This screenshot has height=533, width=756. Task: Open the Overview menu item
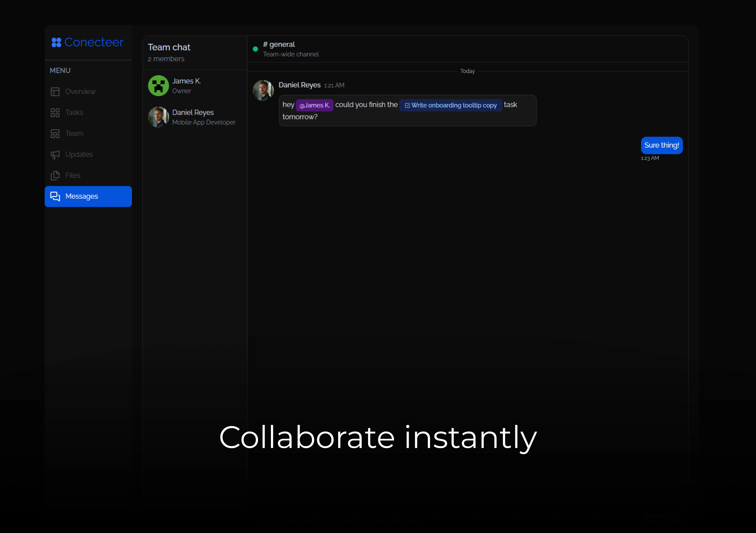coord(88,92)
